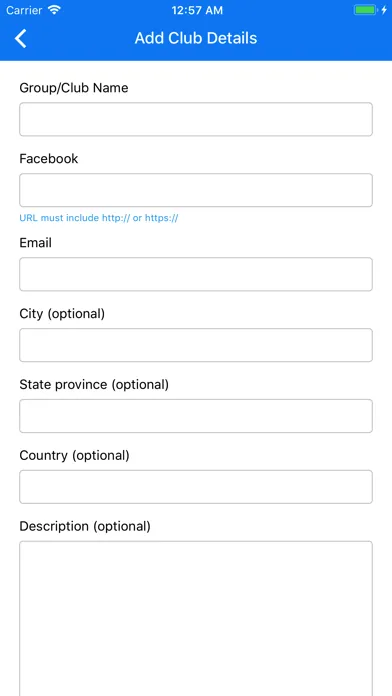
Task: Tap the Carrier text in status bar
Action: coord(25,10)
